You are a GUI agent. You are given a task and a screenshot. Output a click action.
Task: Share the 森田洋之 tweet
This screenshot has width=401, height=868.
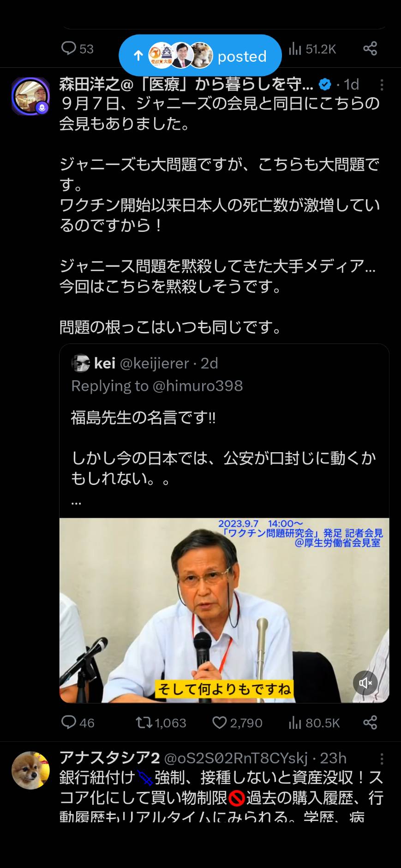(x=370, y=722)
